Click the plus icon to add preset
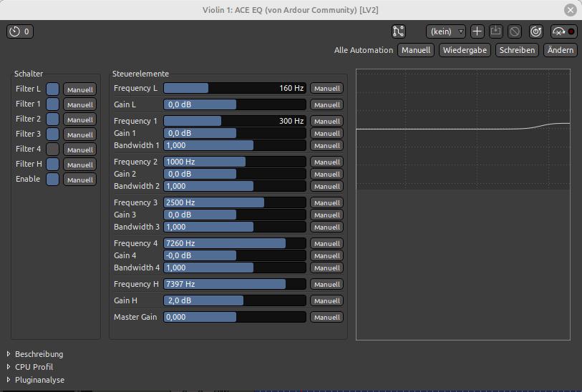582x392 pixels. 477,31
